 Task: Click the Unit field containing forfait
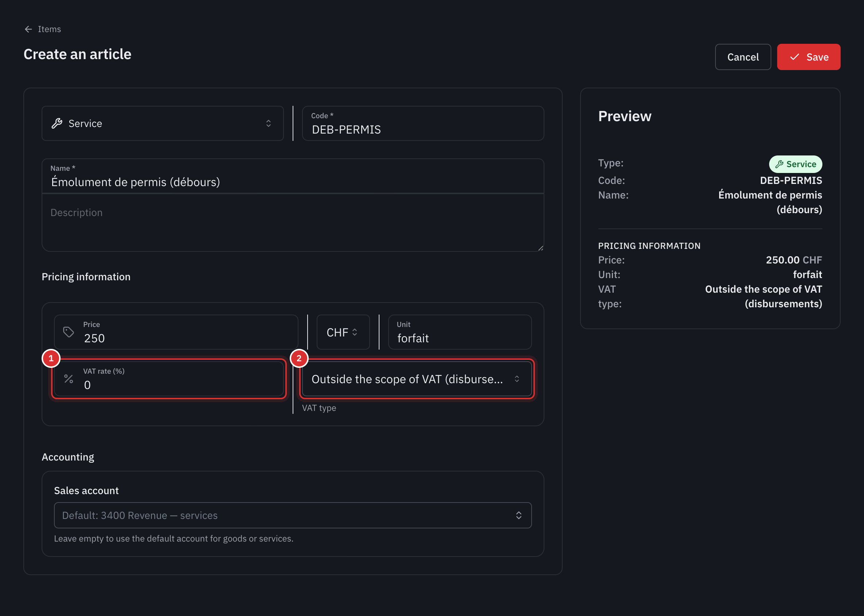(460, 332)
